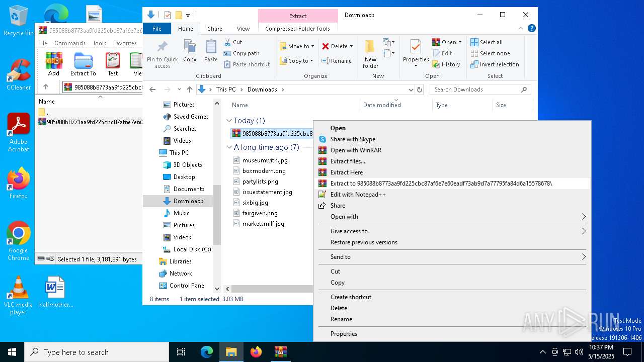Click the Edit button in Open group

(x=442, y=53)
